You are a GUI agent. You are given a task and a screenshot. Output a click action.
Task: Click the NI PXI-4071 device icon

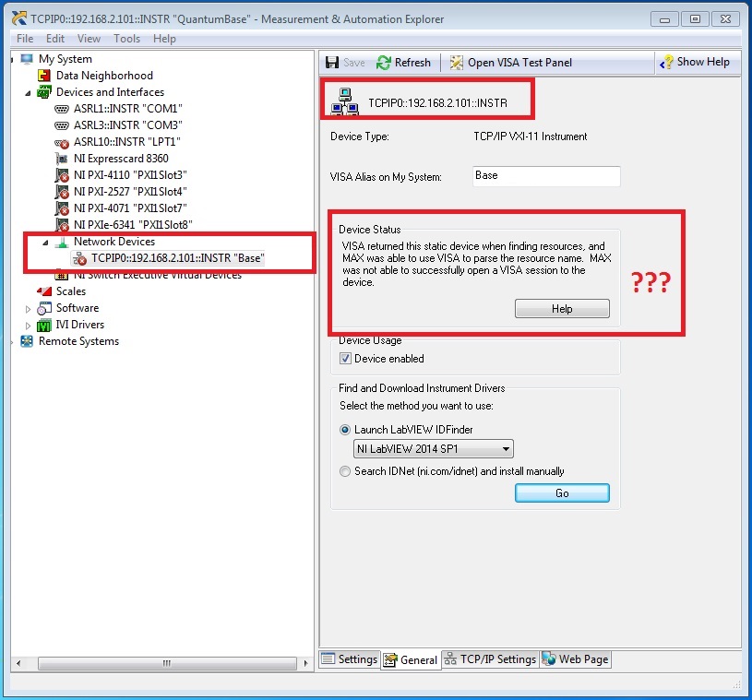point(62,208)
